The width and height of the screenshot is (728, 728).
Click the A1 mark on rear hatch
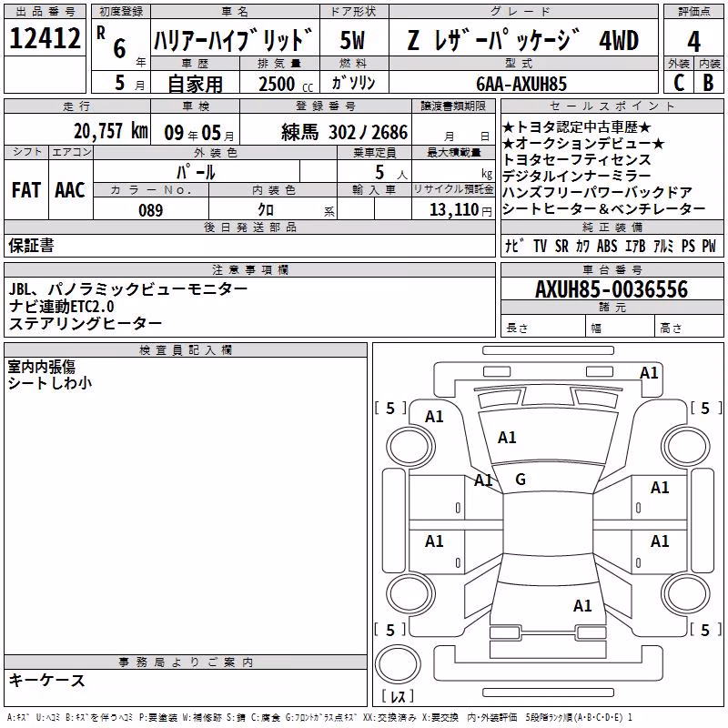pyautogui.click(x=582, y=606)
